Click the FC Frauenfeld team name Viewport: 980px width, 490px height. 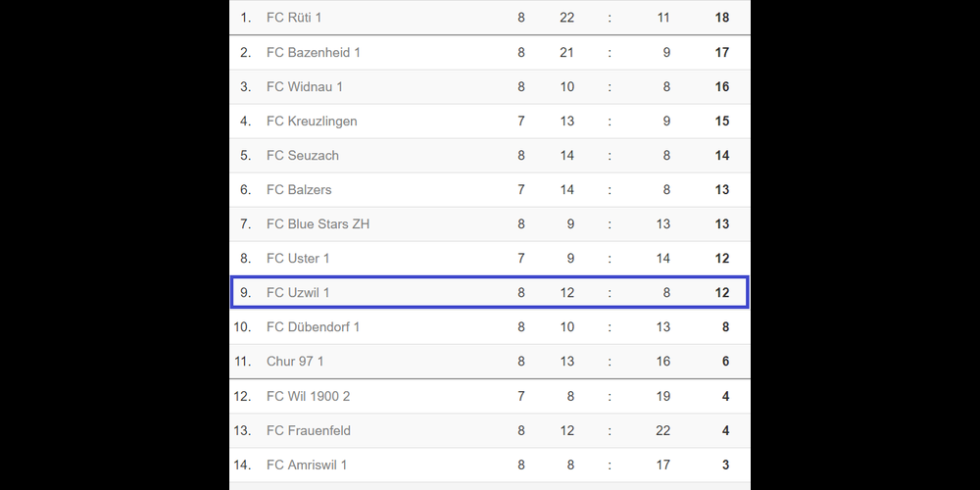point(309,430)
